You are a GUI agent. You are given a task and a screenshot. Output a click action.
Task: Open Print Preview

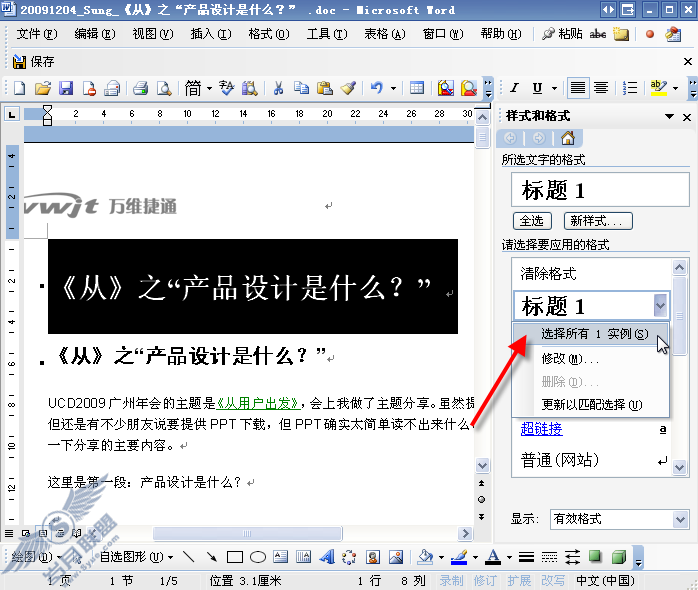click(164, 88)
